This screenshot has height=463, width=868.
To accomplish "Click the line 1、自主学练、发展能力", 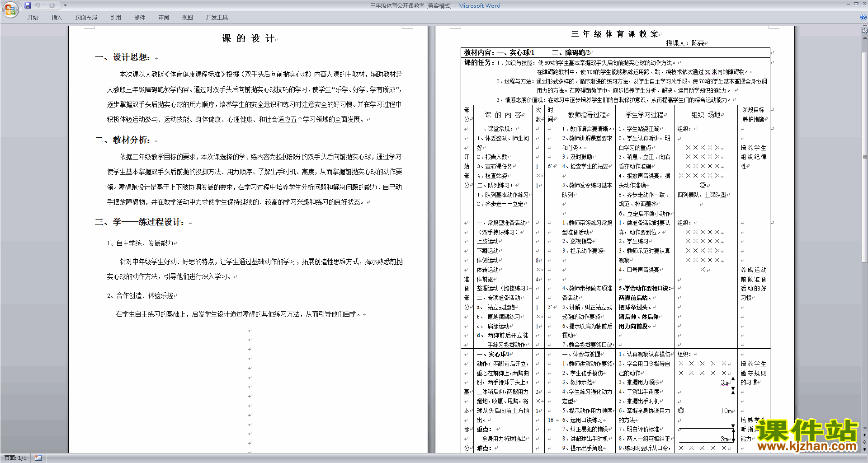I will point(140,243).
